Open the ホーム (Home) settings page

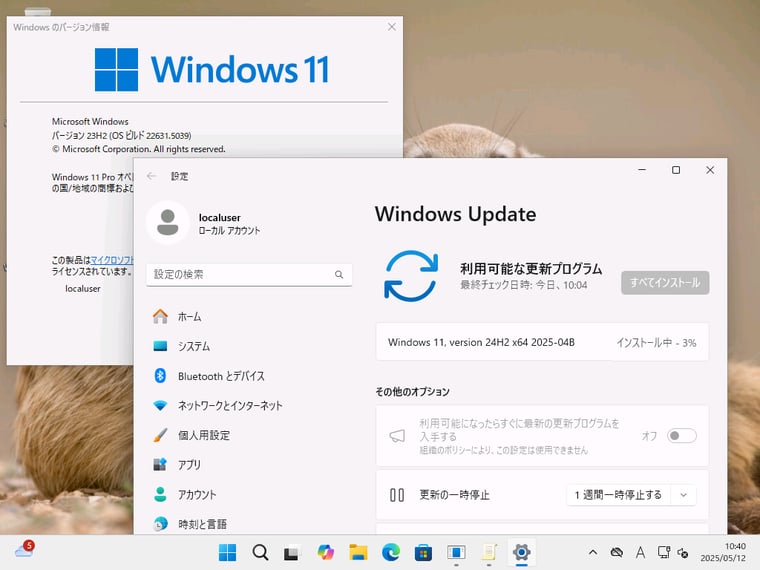click(x=189, y=317)
